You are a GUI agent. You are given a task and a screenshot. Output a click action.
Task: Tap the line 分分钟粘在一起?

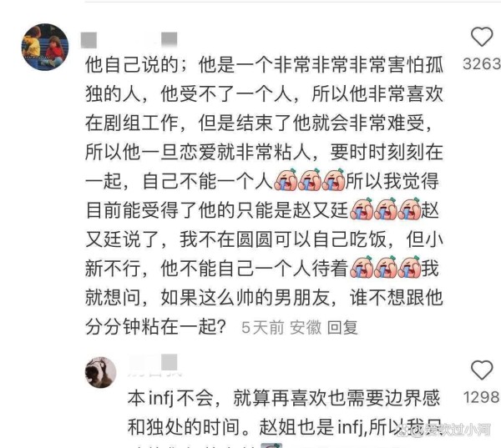[x=156, y=327]
